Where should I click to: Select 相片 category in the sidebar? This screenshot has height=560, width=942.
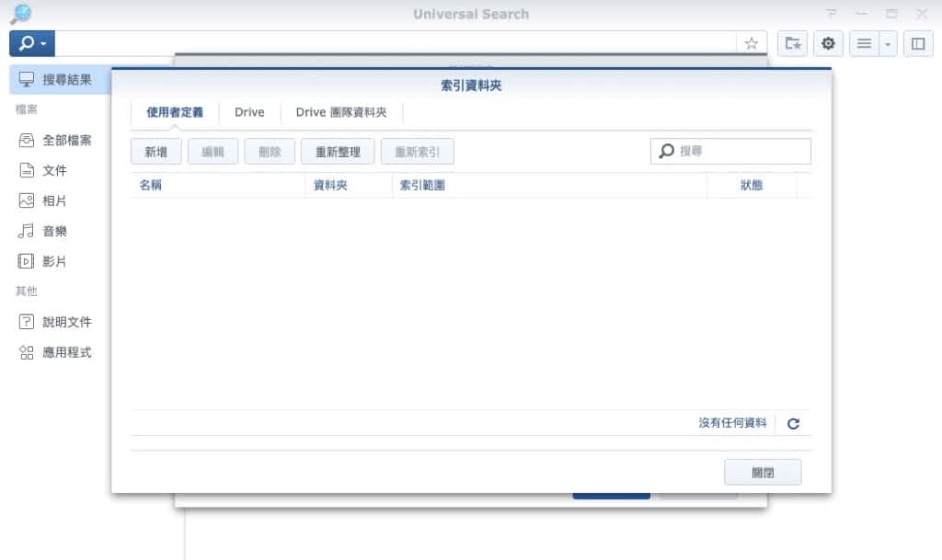54,200
